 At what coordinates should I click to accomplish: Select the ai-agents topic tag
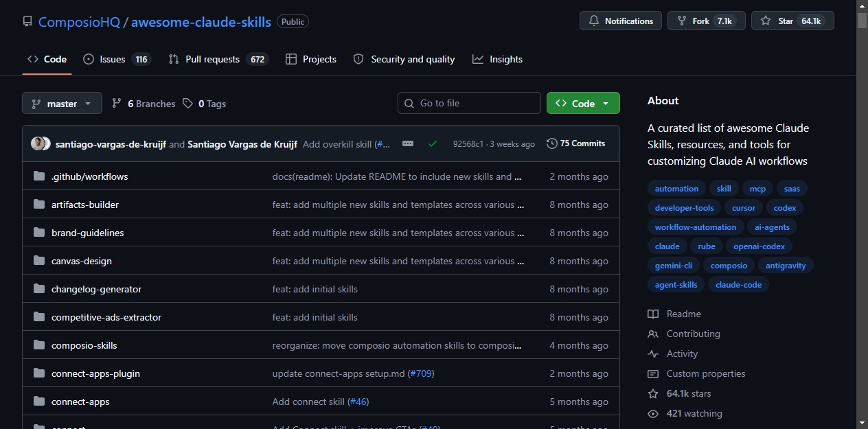pos(772,227)
